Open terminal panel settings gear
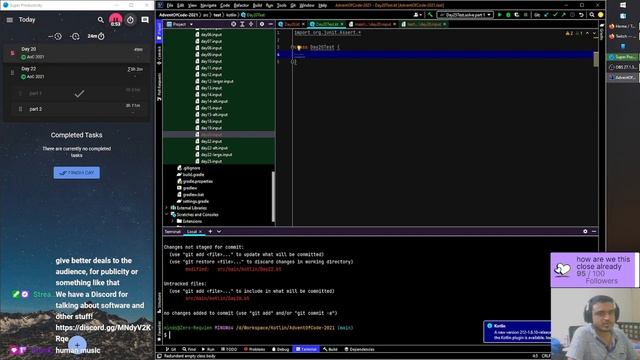The height and width of the screenshot is (360, 640). [585, 231]
